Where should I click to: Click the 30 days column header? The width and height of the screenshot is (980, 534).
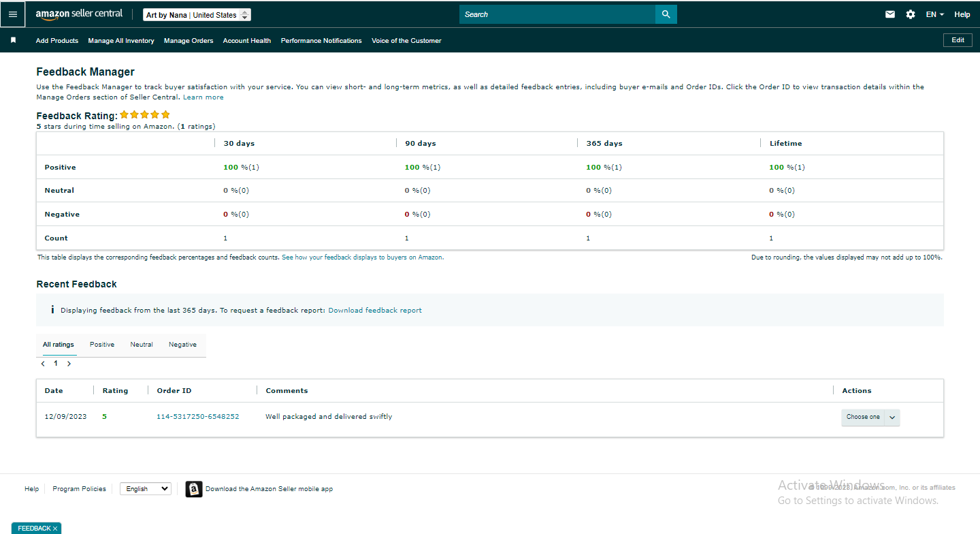[239, 144]
